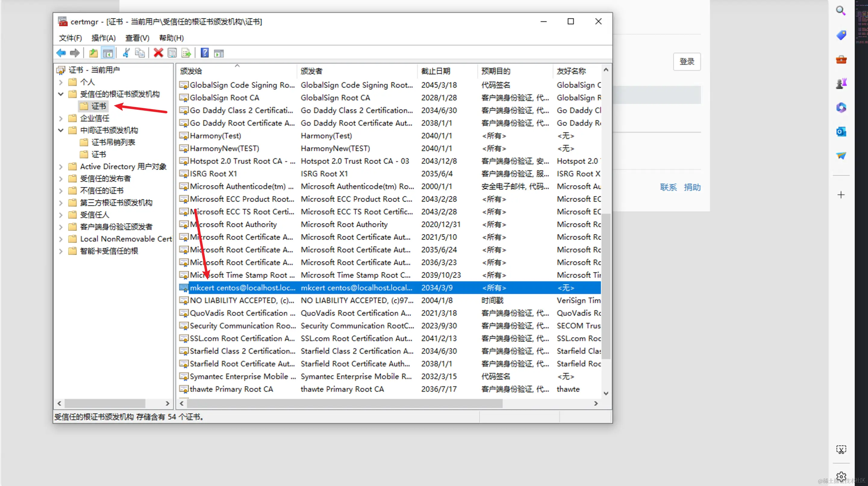Click the horizontal scrollbar of certificate list

coord(345,403)
